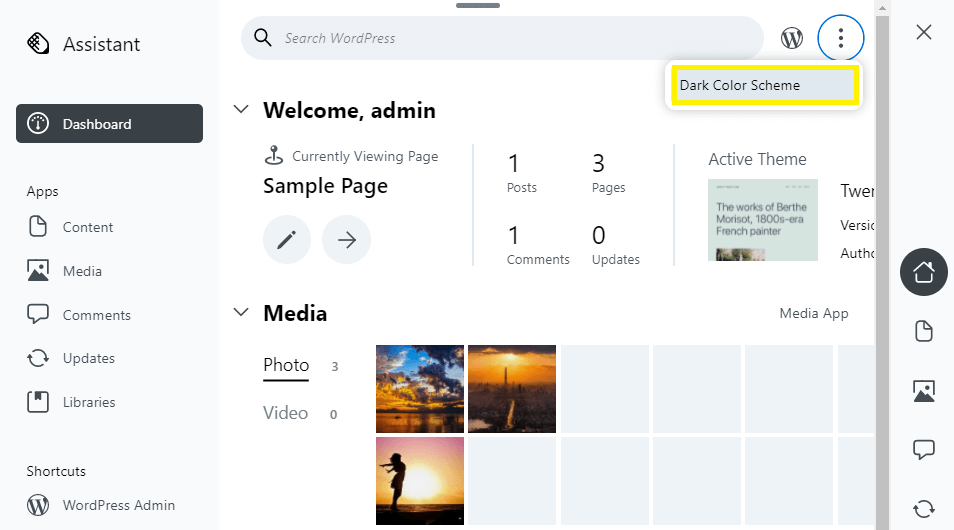
Task: Open the Comments app in sidebar
Action: coord(97,315)
